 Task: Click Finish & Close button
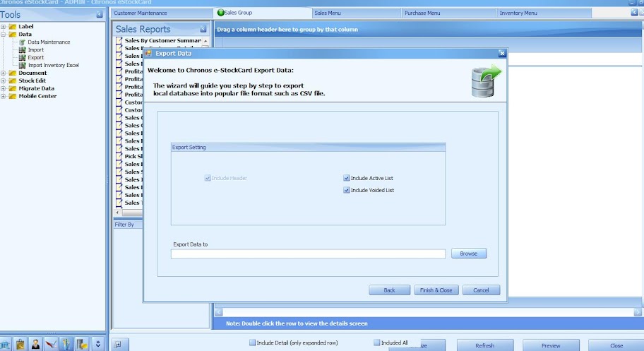click(x=436, y=290)
